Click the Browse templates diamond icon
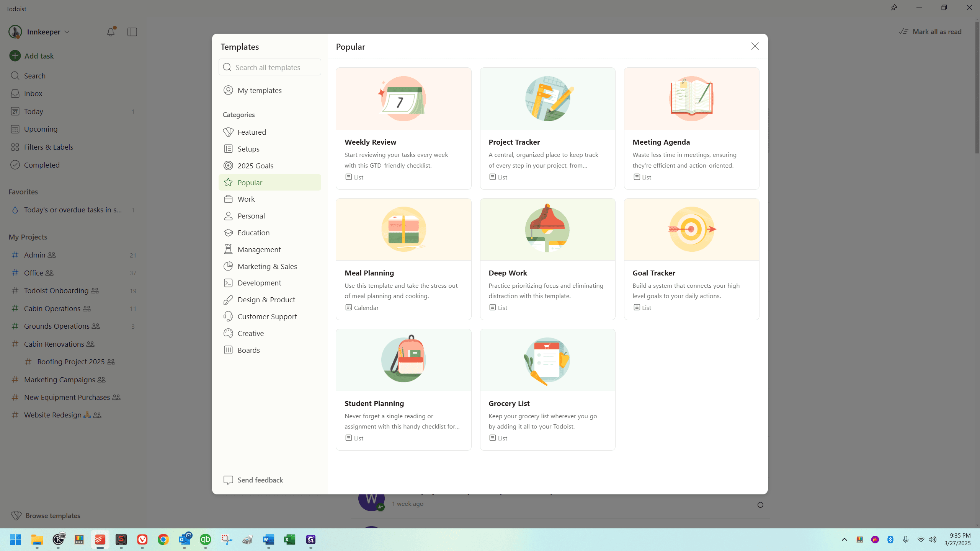The height and width of the screenshot is (551, 980). (x=16, y=516)
